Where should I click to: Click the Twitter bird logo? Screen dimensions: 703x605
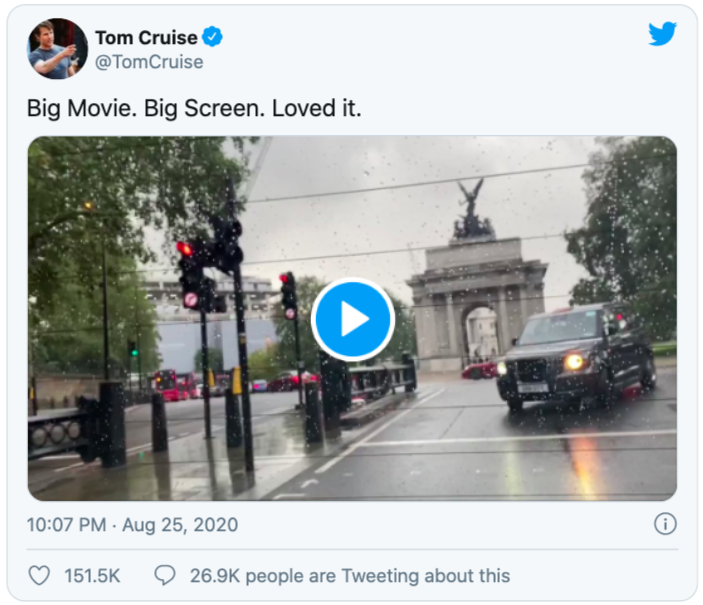(x=662, y=35)
